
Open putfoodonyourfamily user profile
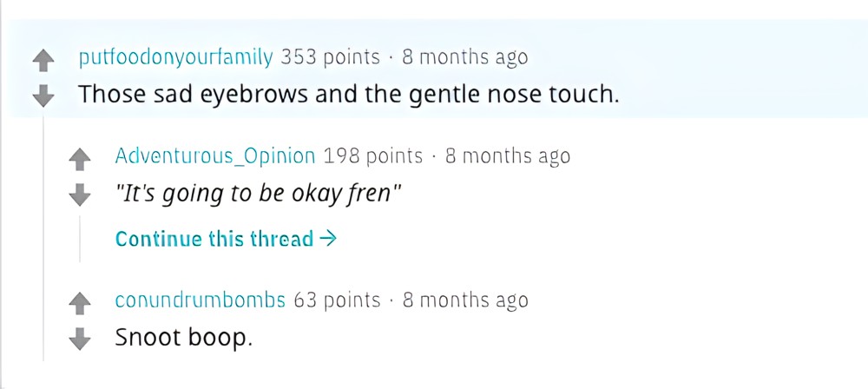[176, 57]
